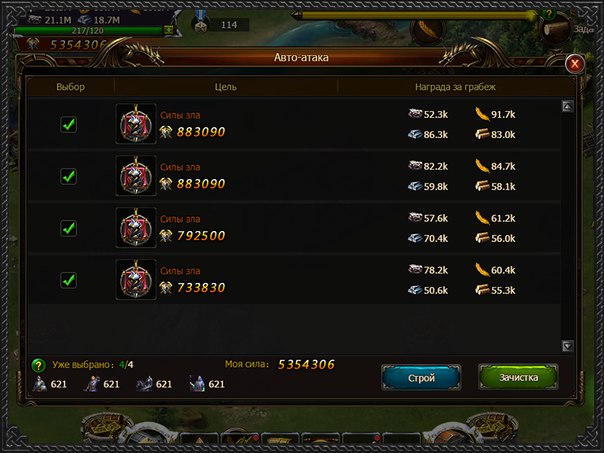Click the green question mark help icon
The image size is (604, 453).
(39, 365)
